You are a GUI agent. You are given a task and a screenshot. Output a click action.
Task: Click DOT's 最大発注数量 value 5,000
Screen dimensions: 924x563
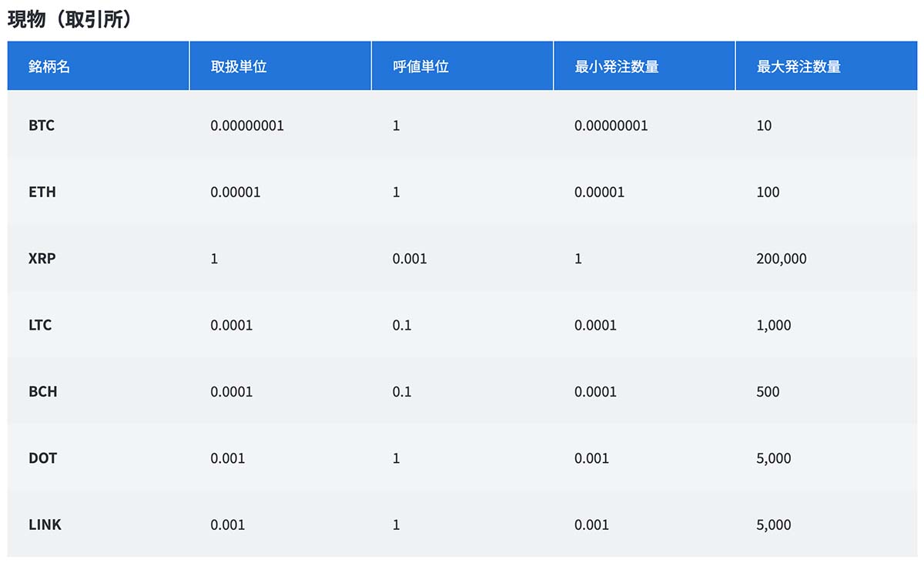(774, 458)
